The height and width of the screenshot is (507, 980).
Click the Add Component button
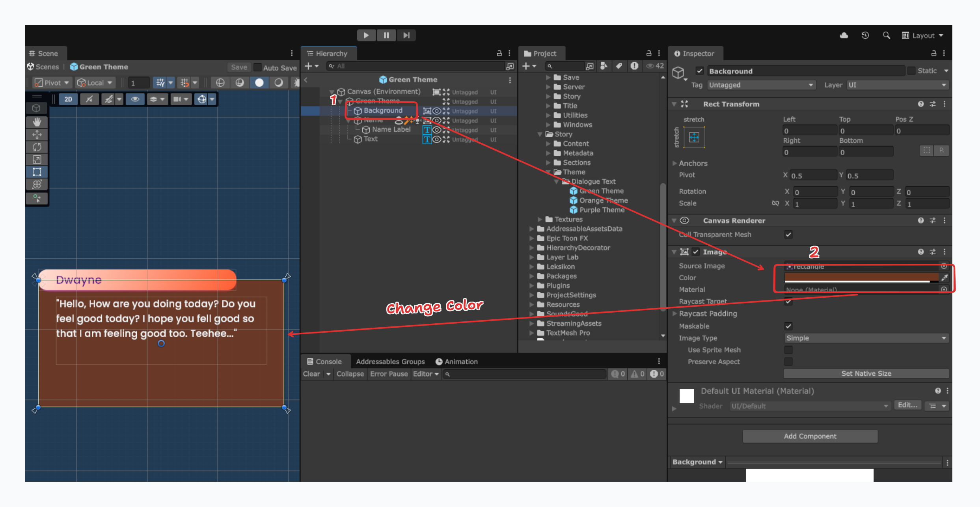coord(810,436)
